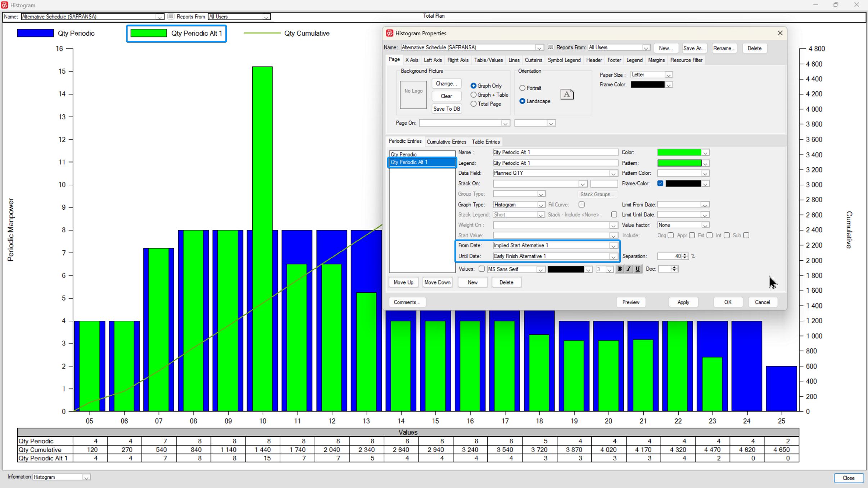This screenshot has height=488, width=868.
Task: Select the Graph + Table radio option
Action: tap(474, 95)
